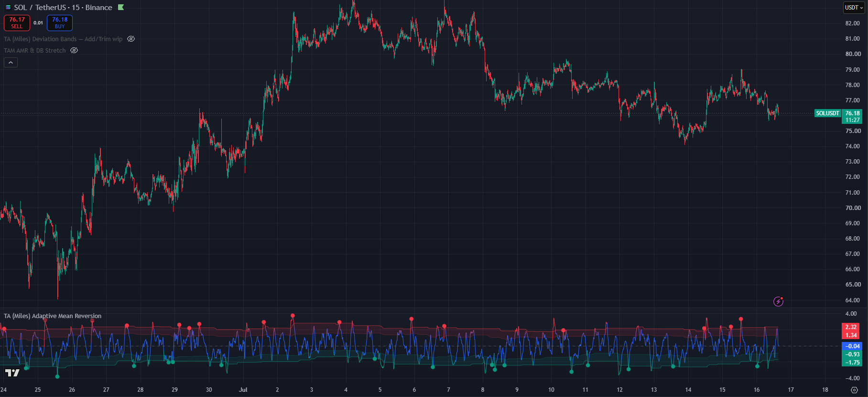The height and width of the screenshot is (397, 868).
Task: Select the TA (Miles) Adaptive Mean Reversion label
Action: tap(53, 316)
